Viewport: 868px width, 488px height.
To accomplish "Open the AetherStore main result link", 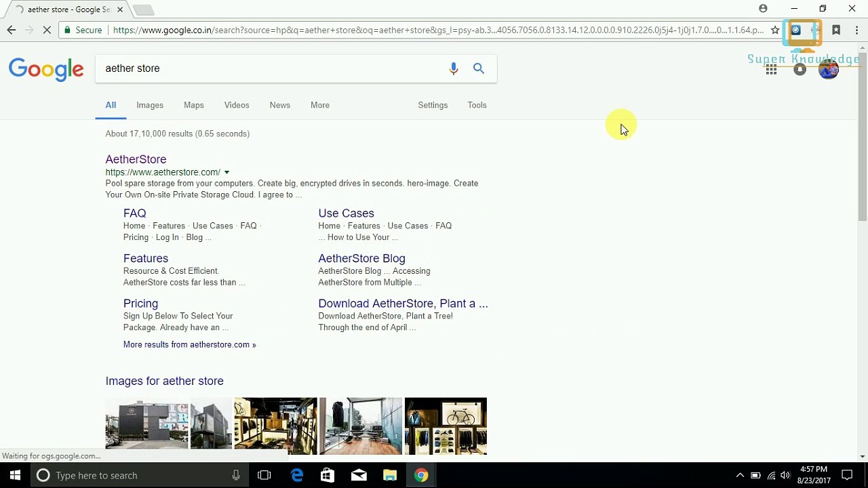I will 136,159.
